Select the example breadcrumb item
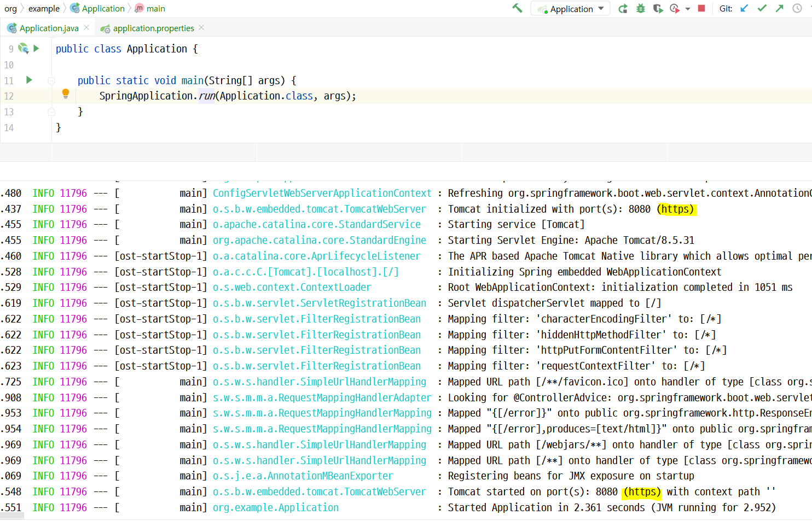Viewport: 812px width, 521px height. 44,8
